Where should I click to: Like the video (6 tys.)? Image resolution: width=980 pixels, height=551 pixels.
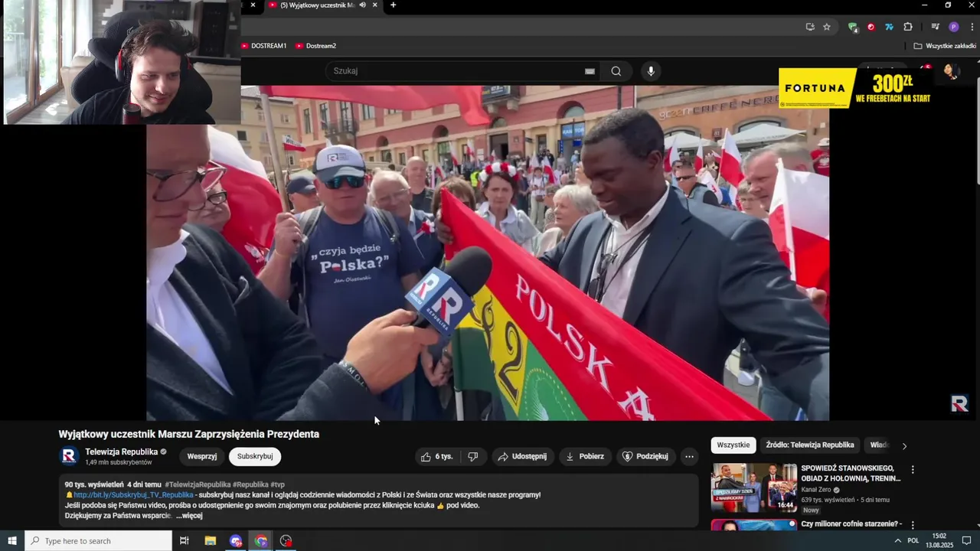[436, 456]
